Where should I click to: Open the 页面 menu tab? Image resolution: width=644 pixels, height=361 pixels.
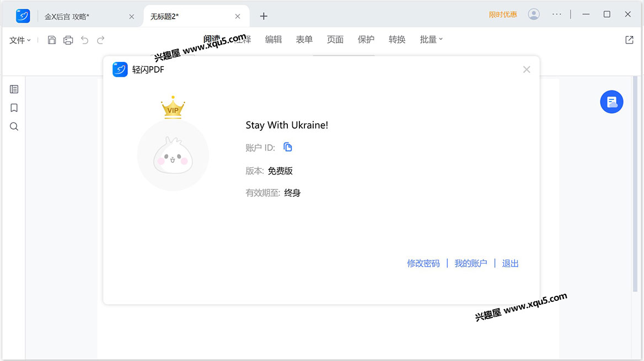(x=335, y=40)
